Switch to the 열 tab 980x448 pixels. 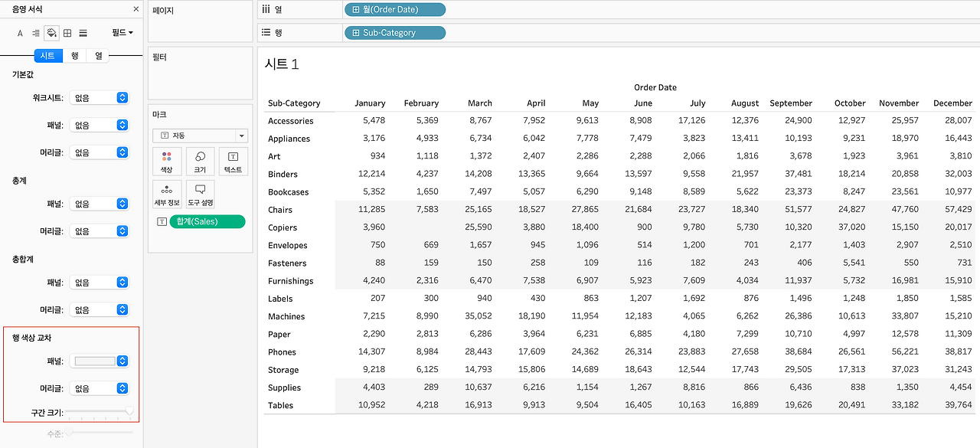(99, 55)
